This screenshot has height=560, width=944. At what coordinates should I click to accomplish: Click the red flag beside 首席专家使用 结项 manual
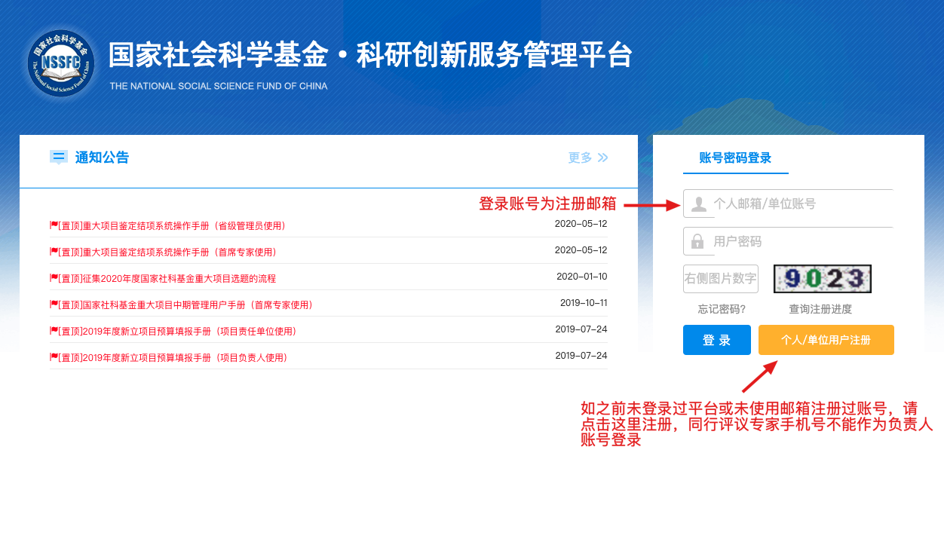click(x=54, y=252)
